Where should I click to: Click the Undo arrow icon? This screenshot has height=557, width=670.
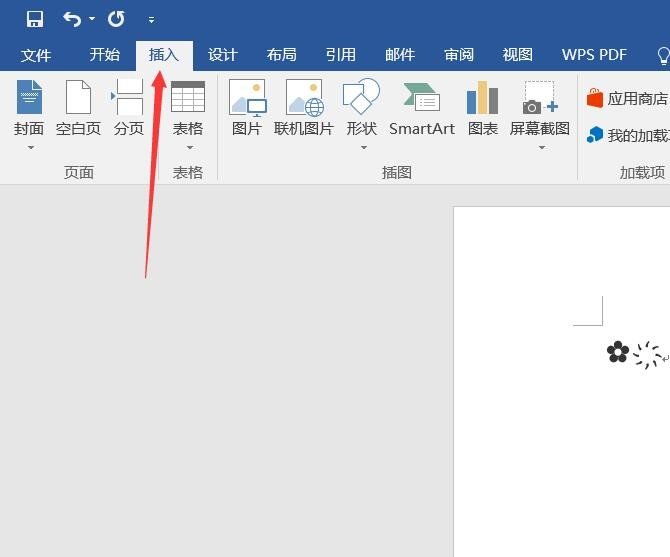[72, 19]
